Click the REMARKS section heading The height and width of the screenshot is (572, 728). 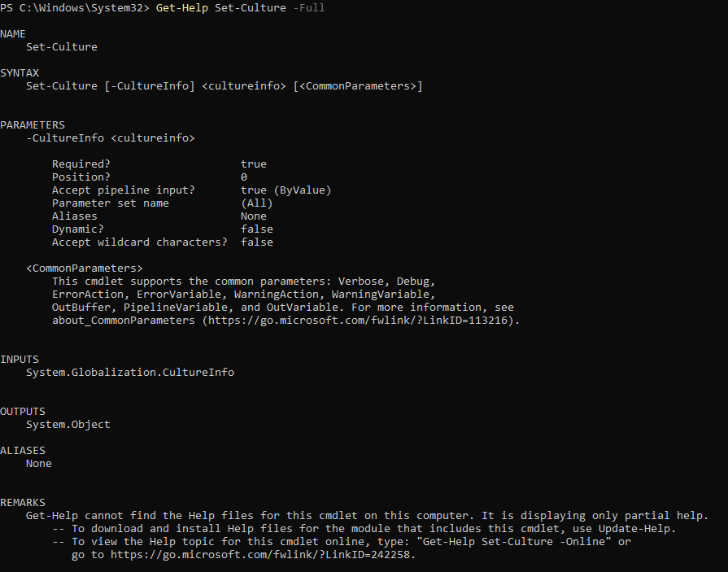click(x=23, y=502)
